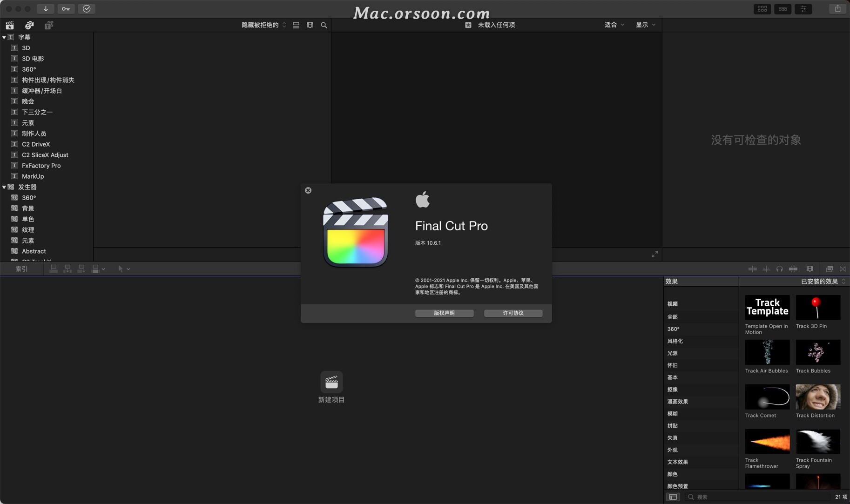Click the 许可协议 button in the About dialog
Screen dimensions: 850x504
coord(513,313)
